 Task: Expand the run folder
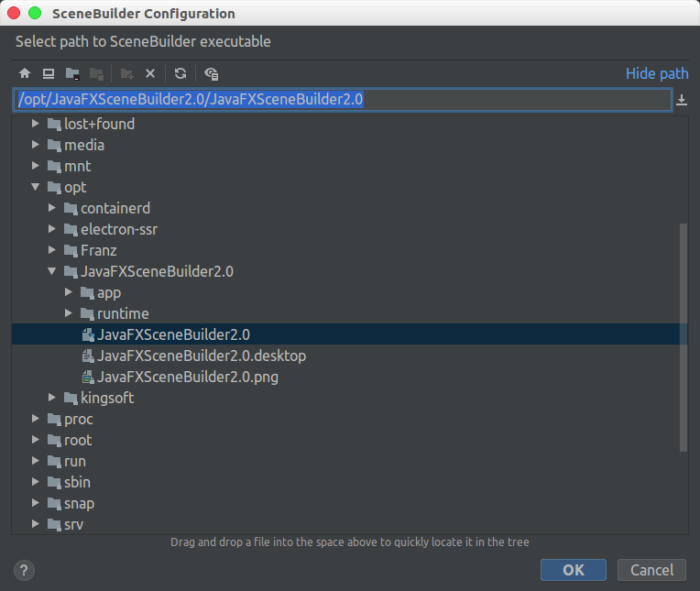[35, 461]
